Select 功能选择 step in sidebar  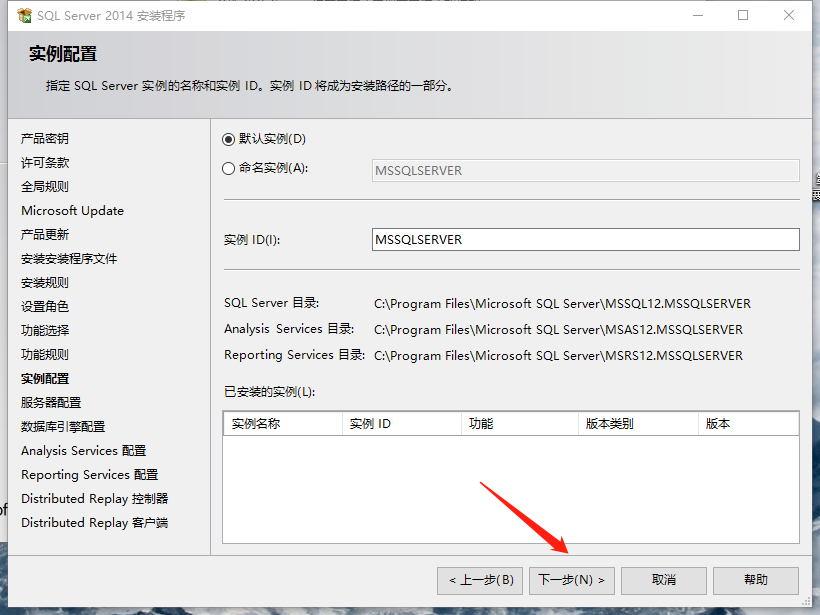coord(45,331)
